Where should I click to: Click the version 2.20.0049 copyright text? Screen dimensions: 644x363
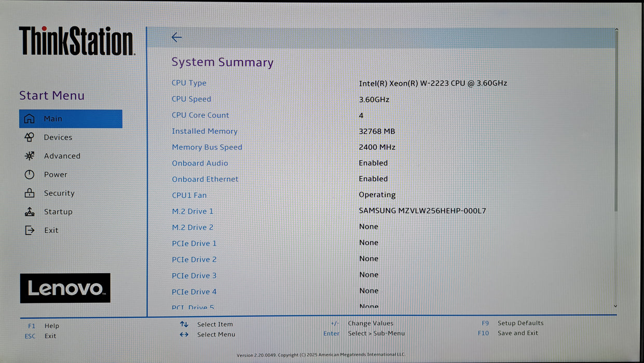[x=321, y=355]
